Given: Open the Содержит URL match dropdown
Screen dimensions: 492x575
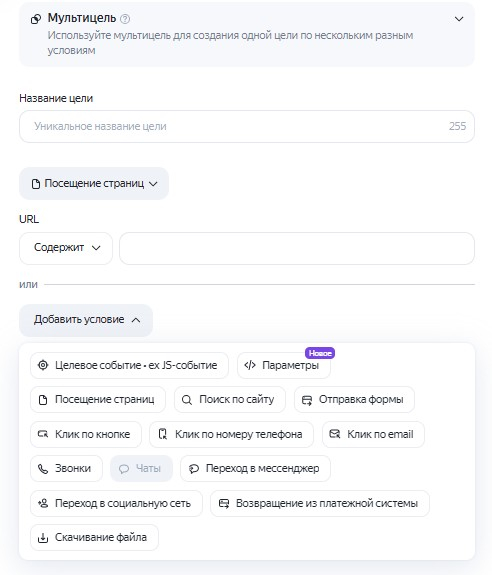Looking at the screenshot, I should (x=66, y=248).
